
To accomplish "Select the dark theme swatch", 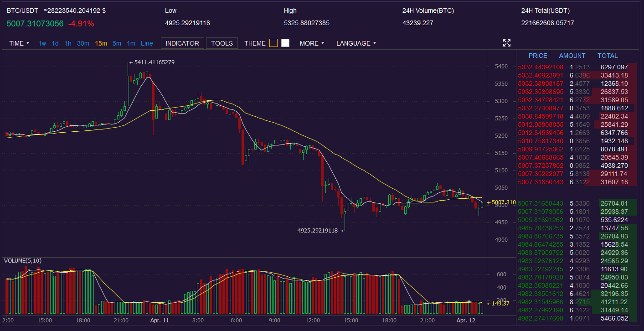I will (x=273, y=43).
